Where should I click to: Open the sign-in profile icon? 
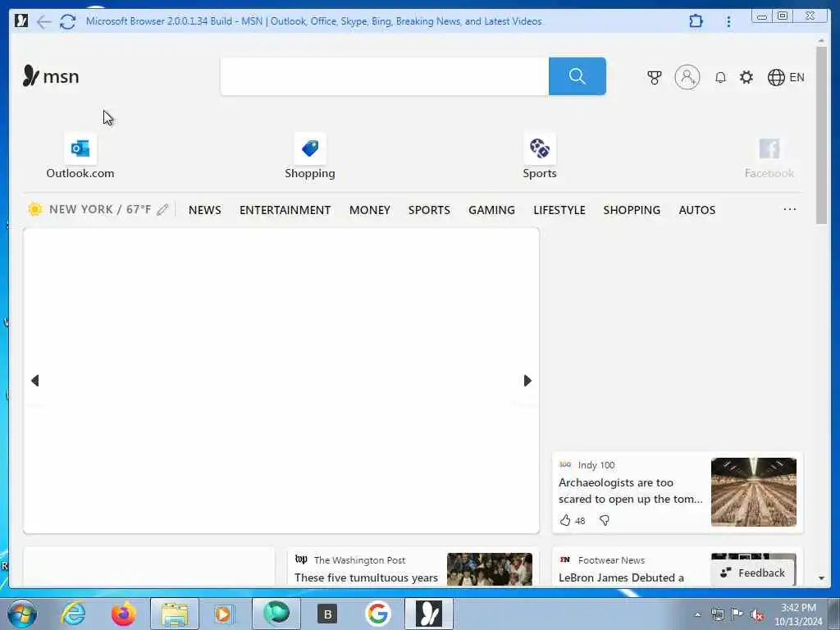coord(687,77)
